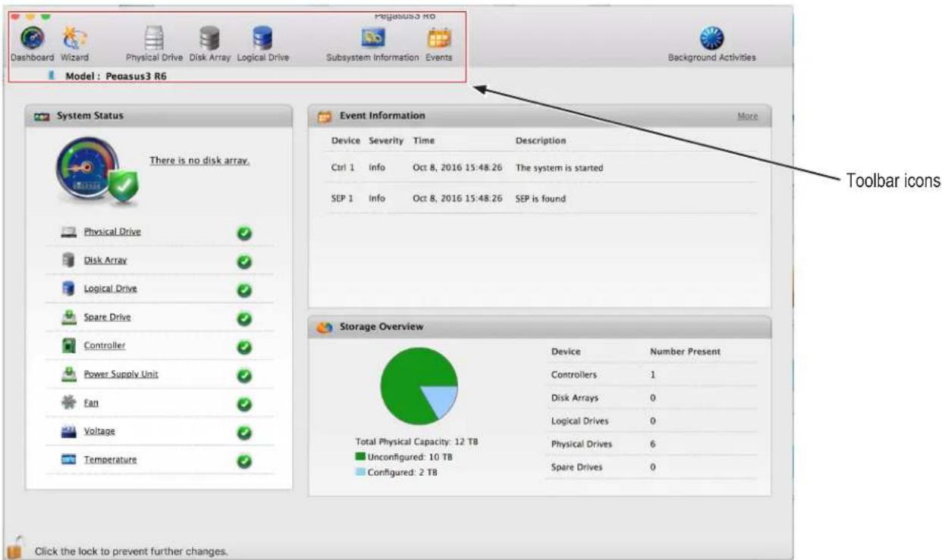The image size is (942, 560).
Task: Open the Disk Array link in System Status
Action: [105, 260]
